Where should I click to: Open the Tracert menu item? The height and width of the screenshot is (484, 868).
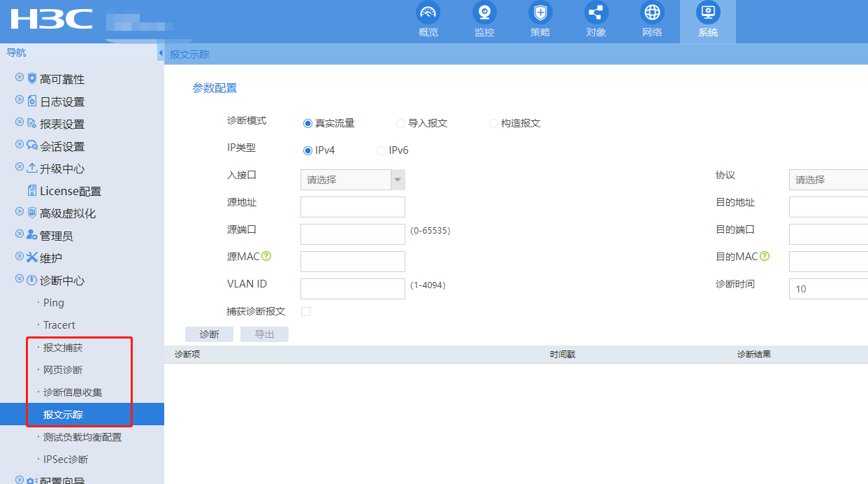[59, 325]
